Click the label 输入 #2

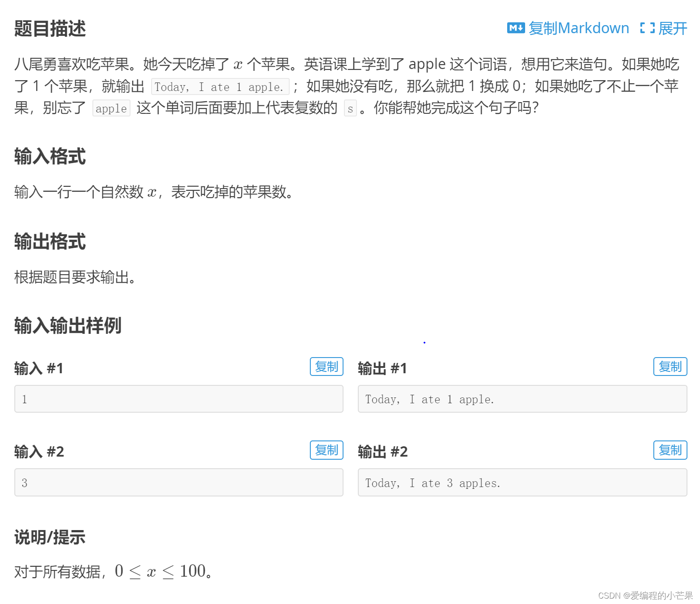[x=39, y=452]
